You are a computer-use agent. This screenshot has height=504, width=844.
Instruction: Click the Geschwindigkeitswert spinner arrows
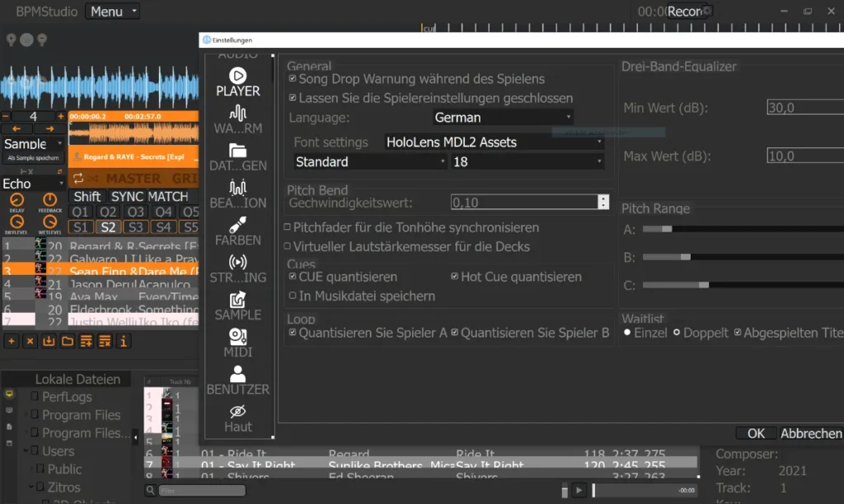coord(603,203)
